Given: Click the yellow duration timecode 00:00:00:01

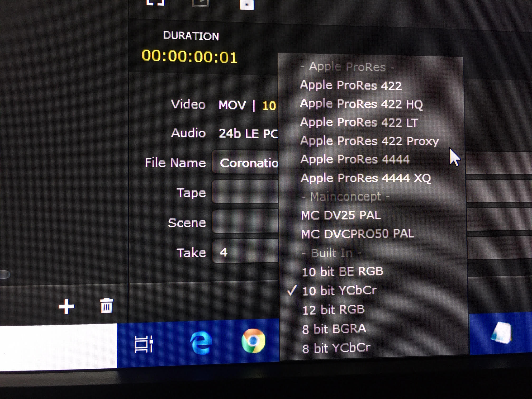Looking at the screenshot, I should point(189,56).
